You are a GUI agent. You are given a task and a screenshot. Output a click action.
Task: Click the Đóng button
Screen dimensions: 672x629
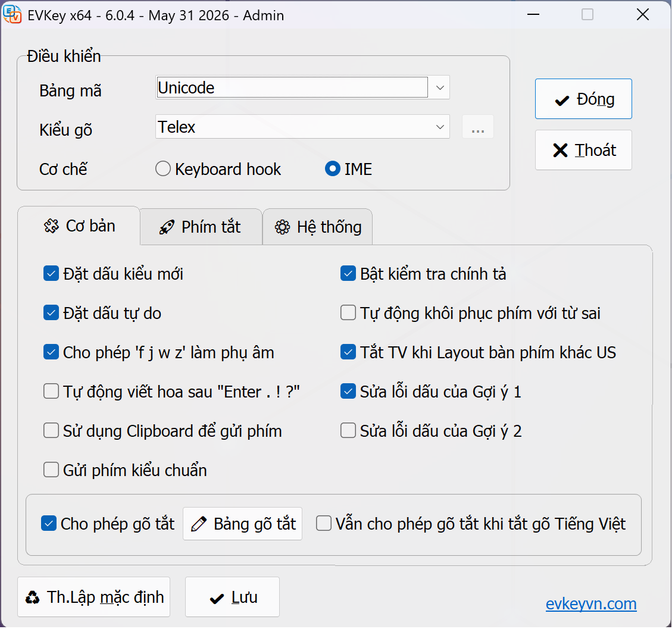click(x=583, y=99)
